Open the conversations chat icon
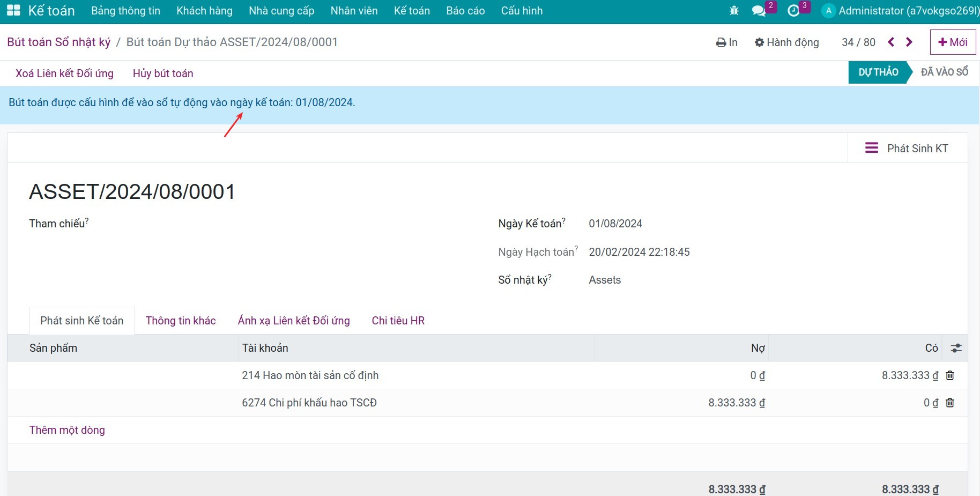Image resolution: width=980 pixels, height=496 pixels. coord(759,11)
